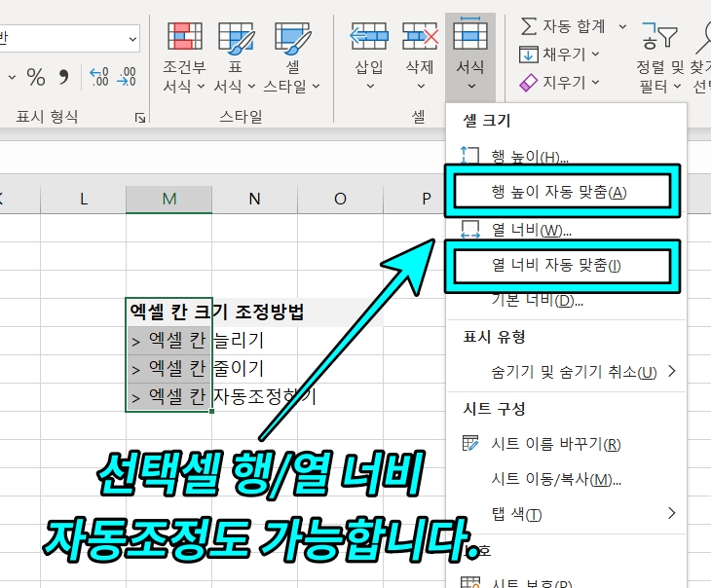The image size is (711, 588).
Task: Click the Delete cells (삭제) icon
Action: [x=420, y=36]
